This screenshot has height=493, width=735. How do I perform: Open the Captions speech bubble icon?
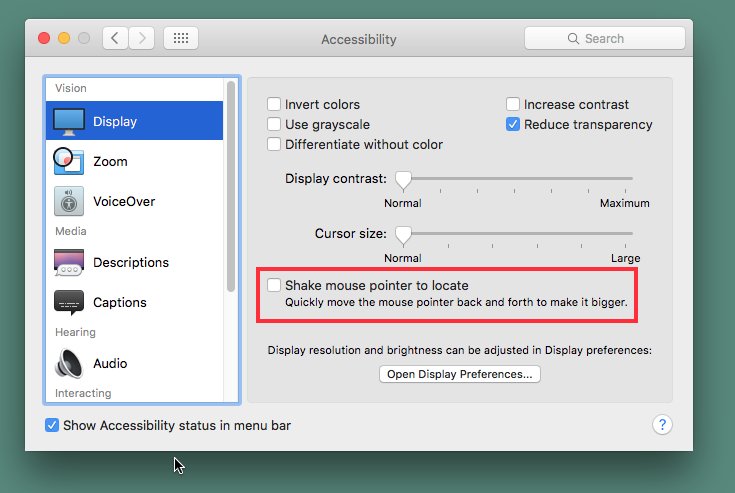(69, 302)
